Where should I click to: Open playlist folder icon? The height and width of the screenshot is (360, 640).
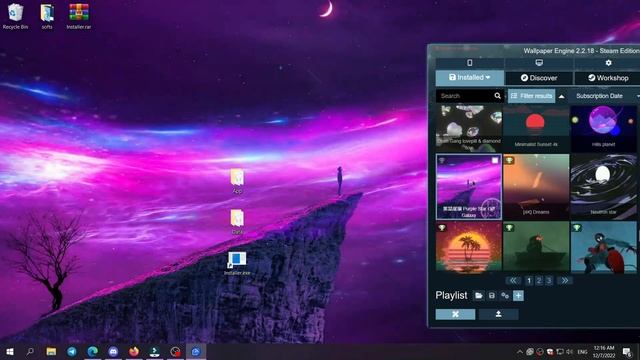coord(479,296)
